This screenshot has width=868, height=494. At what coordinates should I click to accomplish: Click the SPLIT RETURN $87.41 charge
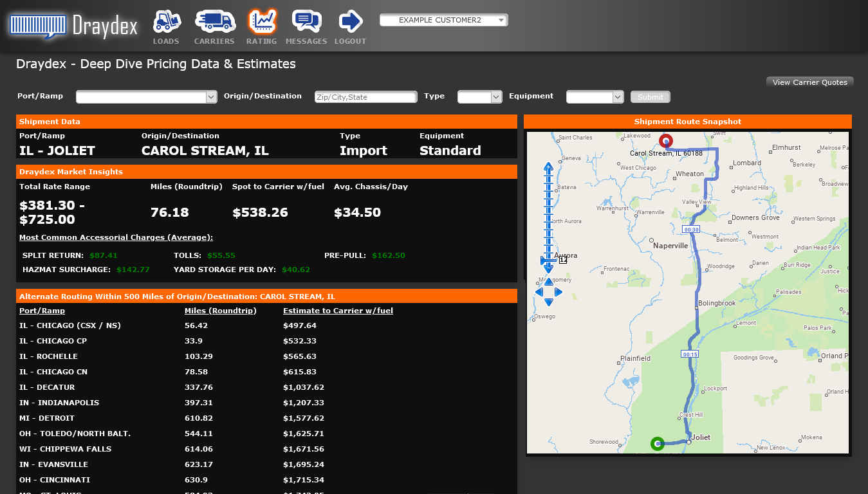[70, 255]
